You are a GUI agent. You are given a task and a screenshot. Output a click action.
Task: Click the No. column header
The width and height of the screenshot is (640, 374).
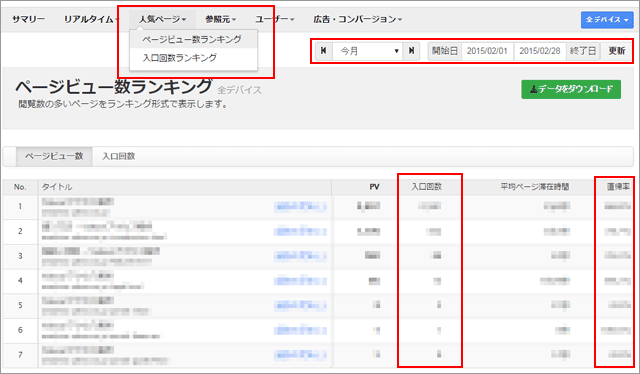[x=20, y=187]
